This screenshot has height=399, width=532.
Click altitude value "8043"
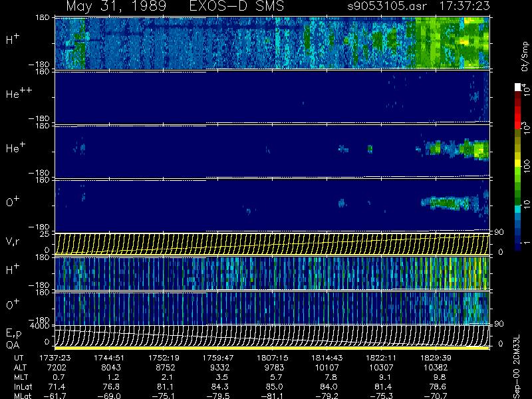(x=110, y=368)
